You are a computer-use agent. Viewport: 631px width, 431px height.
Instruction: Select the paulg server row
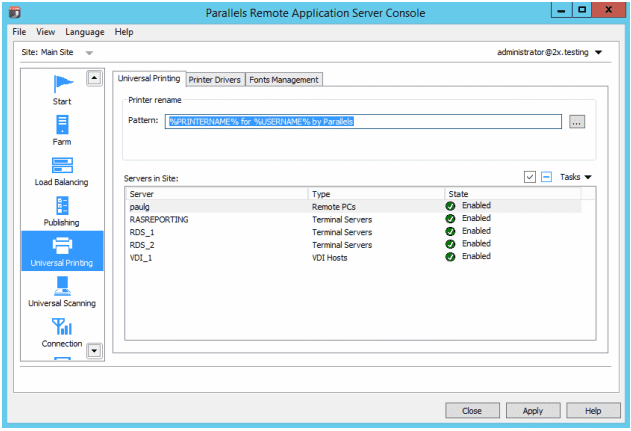tap(354, 206)
